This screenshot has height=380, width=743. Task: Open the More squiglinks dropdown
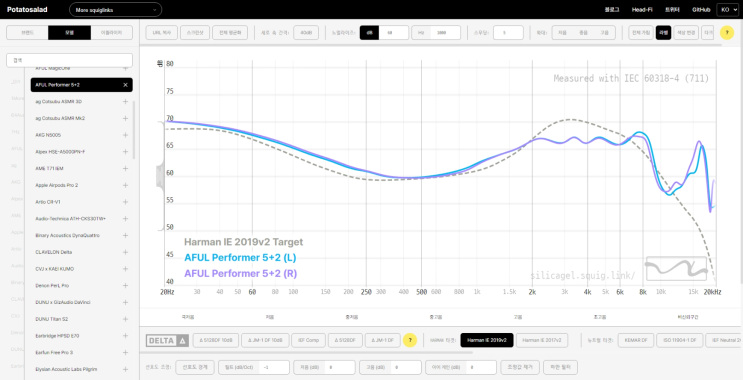click(x=116, y=9)
